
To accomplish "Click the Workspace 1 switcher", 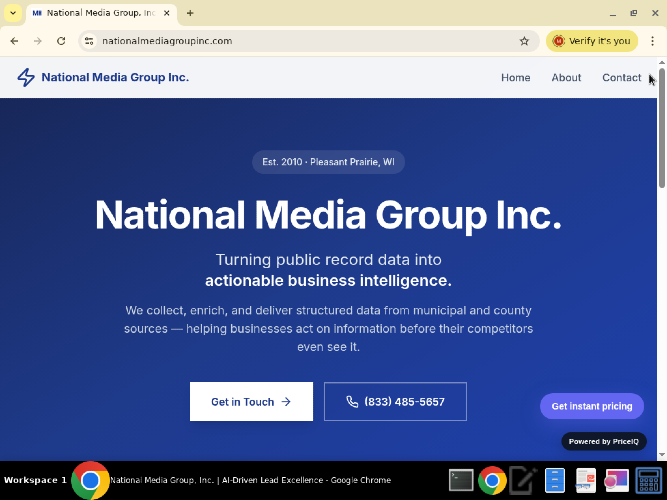I will [x=35, y=480].
